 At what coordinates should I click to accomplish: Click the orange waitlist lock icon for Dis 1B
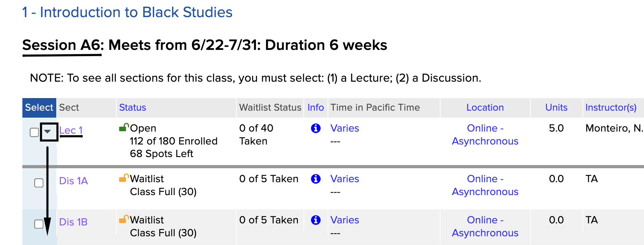[124, 219]
